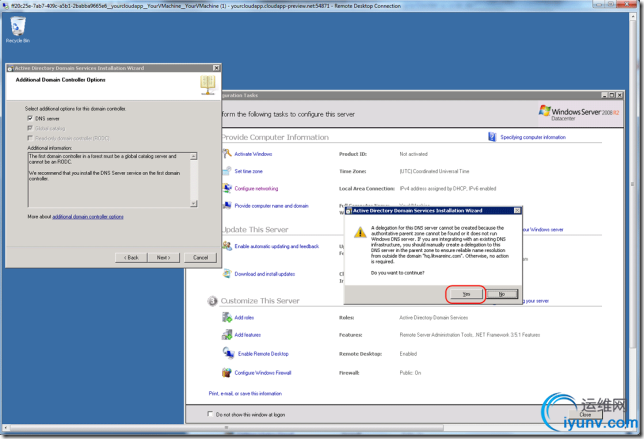
Task: Open the Add roles link
Action: pos(244,317)
